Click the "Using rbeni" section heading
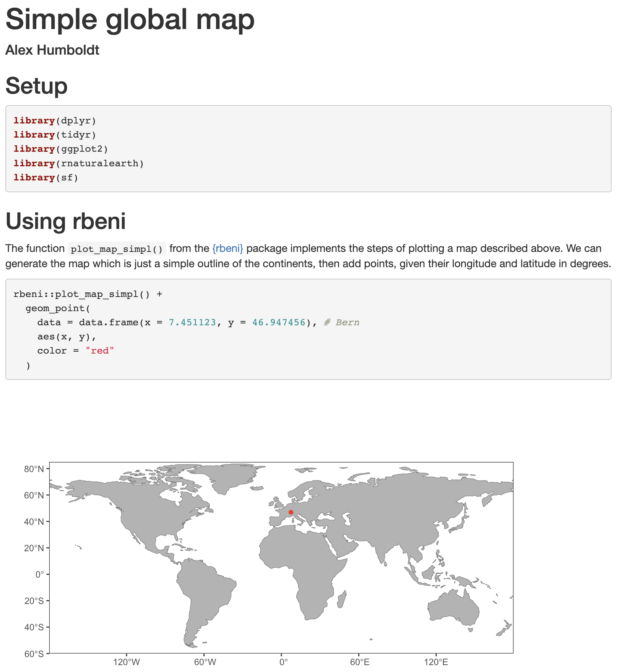Viewport: 617px width, 672px height. tap(65, 221)
